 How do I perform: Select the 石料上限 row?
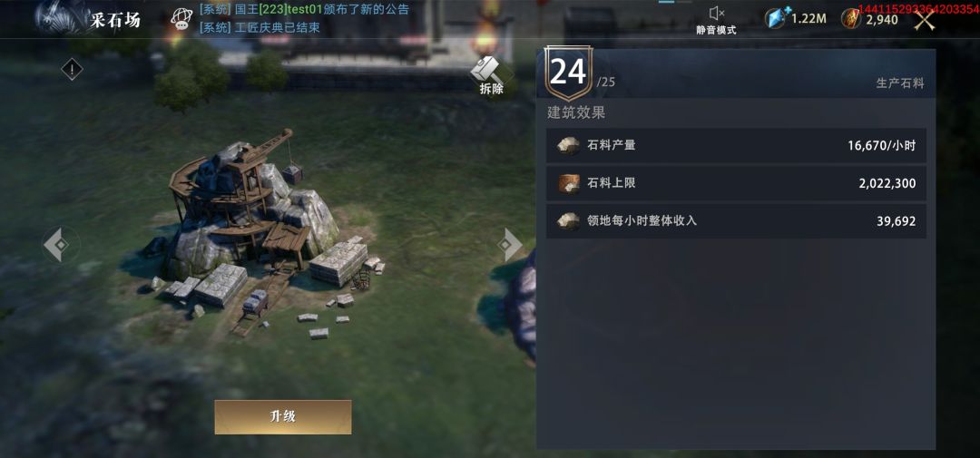[x=736, y=184]
